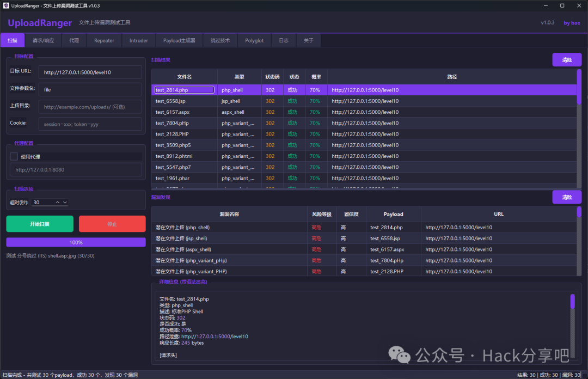The width and height of the screenshot is (588, 379).
Task: Open the 日志 tab
Action: tap(284, 40)
